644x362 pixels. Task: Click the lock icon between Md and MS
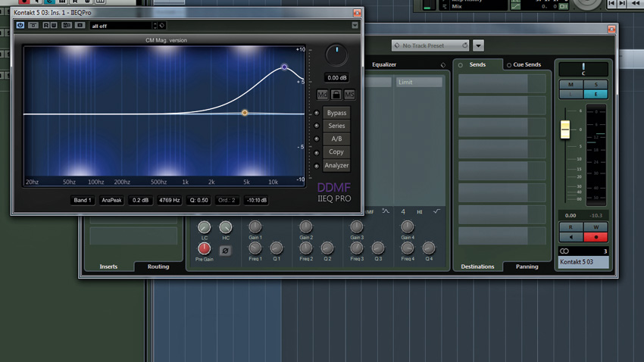click(x=336, y=95)
